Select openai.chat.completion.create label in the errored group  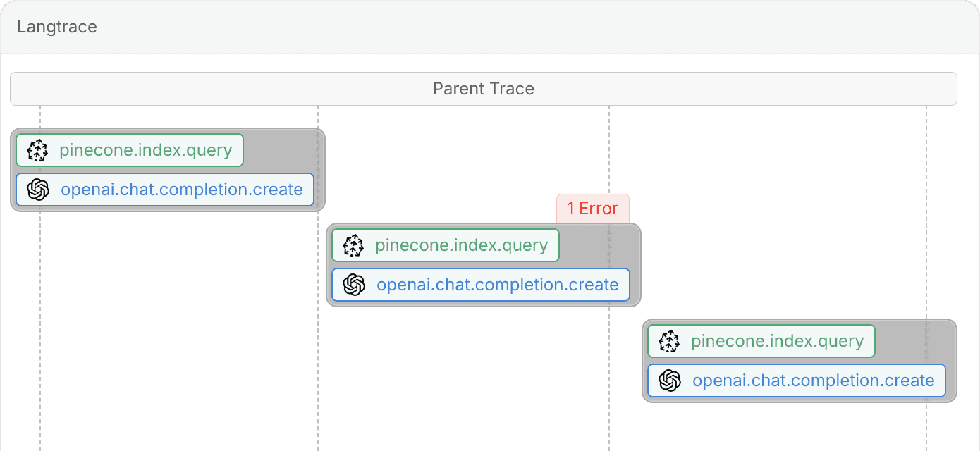[497, 285]
